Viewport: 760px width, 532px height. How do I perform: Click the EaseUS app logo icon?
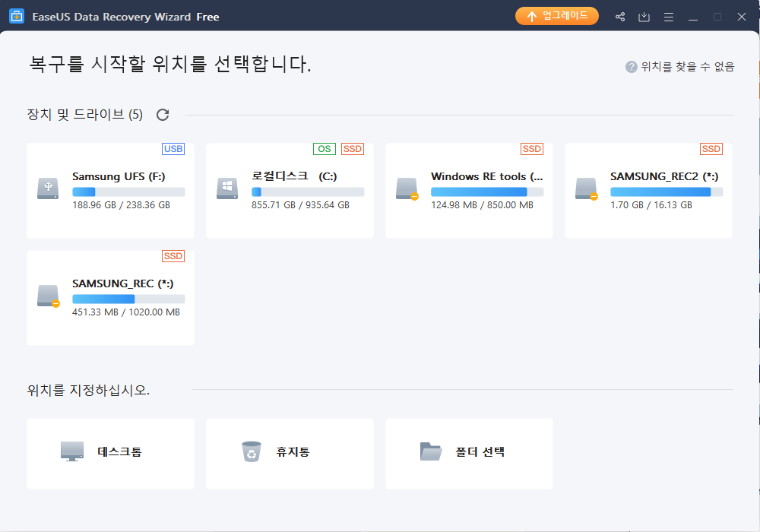click(x=17, y=17)
